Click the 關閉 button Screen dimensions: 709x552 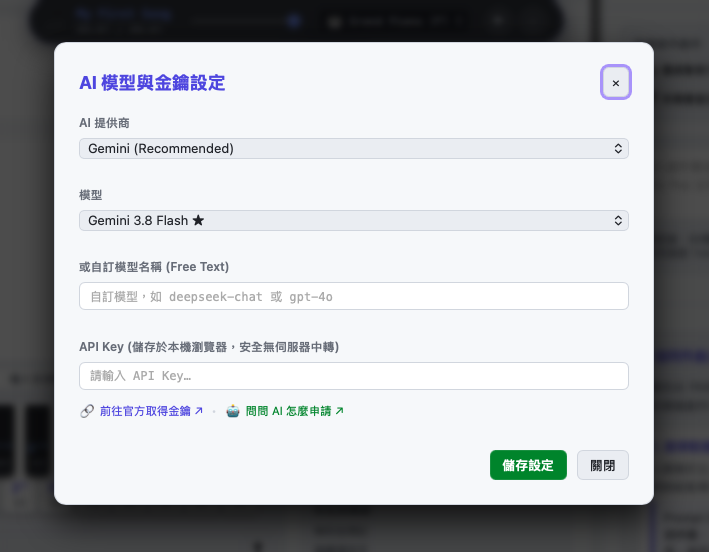tap(602, 465)
